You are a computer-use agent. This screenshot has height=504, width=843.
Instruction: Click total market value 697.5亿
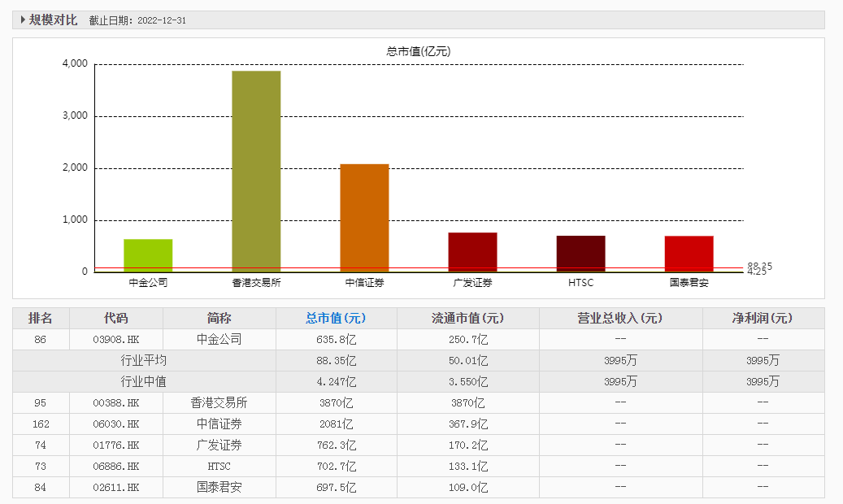pos(336,487)
